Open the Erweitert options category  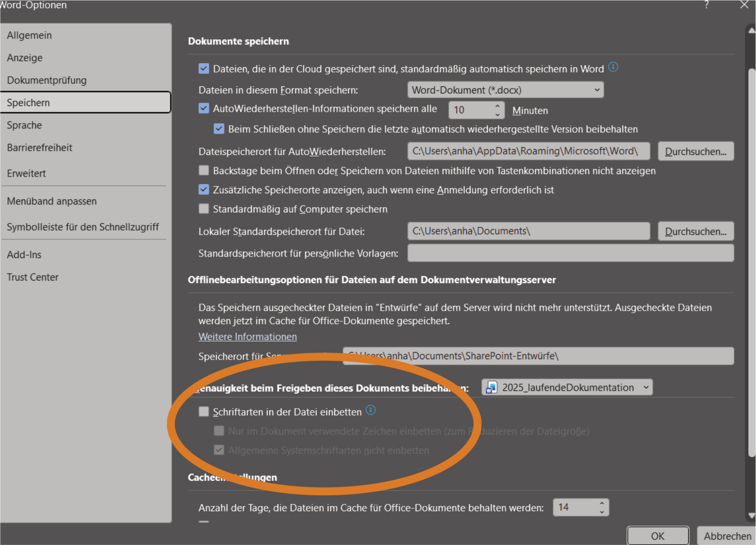(x=26, y=173)
